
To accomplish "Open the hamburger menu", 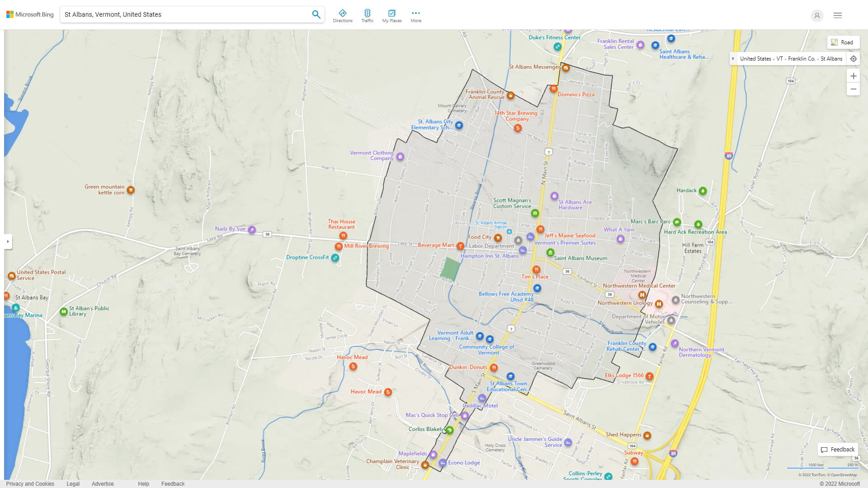I will [x=837, y=15].
